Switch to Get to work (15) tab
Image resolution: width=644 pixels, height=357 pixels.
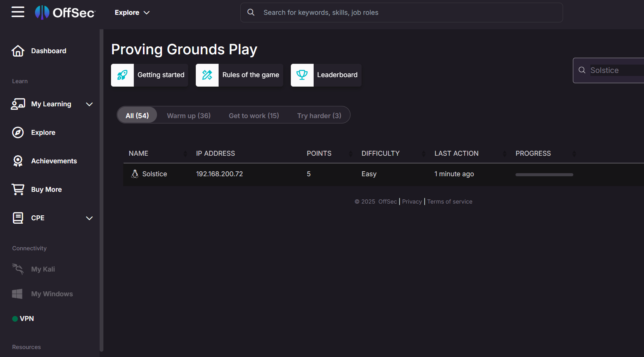254,115
